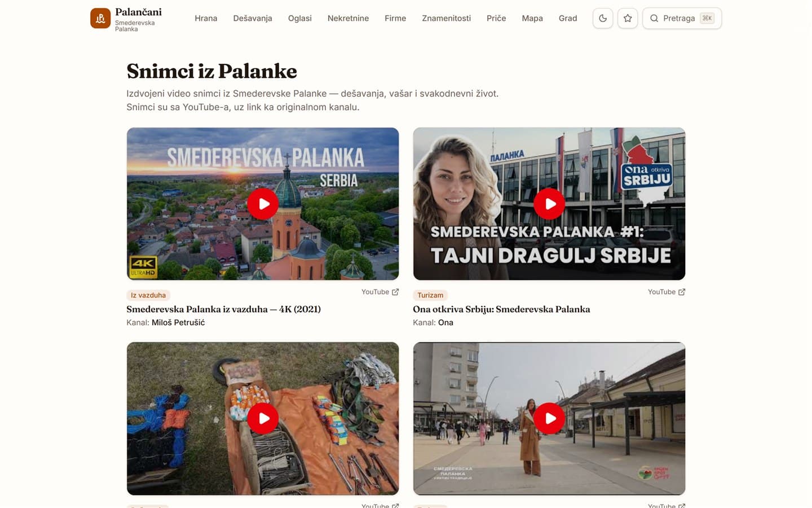812x508 pixels.
Task: Open YouTube link for the aerial 4K video
Action: click(380, 292)
